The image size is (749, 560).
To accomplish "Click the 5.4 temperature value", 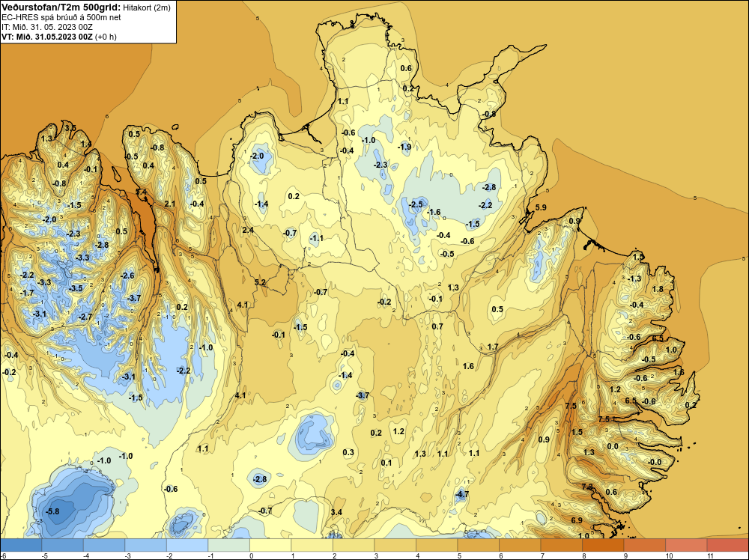I will (x=142, y=192).
